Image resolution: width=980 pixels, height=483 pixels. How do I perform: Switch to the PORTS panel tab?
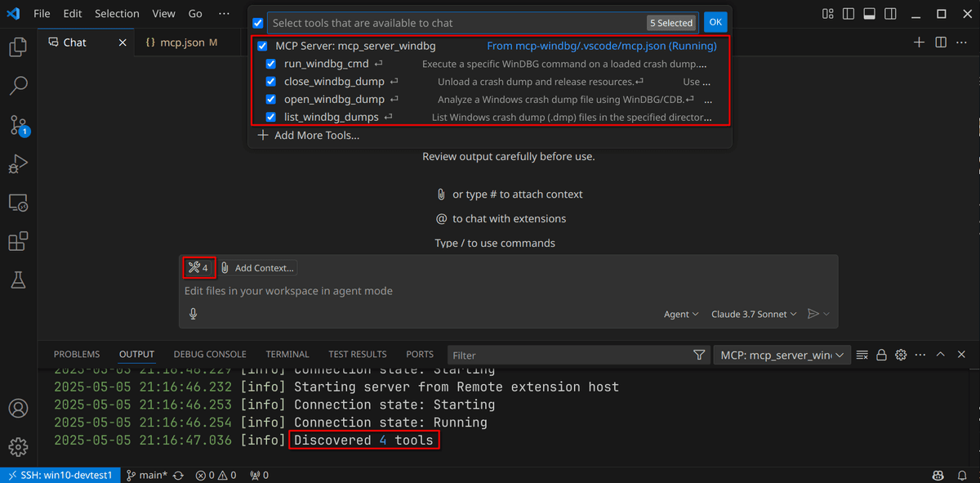(x=420, y=355)
